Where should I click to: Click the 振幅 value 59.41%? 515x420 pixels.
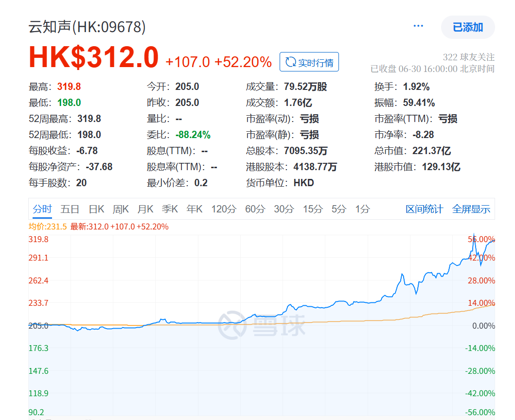coord(419,103)
